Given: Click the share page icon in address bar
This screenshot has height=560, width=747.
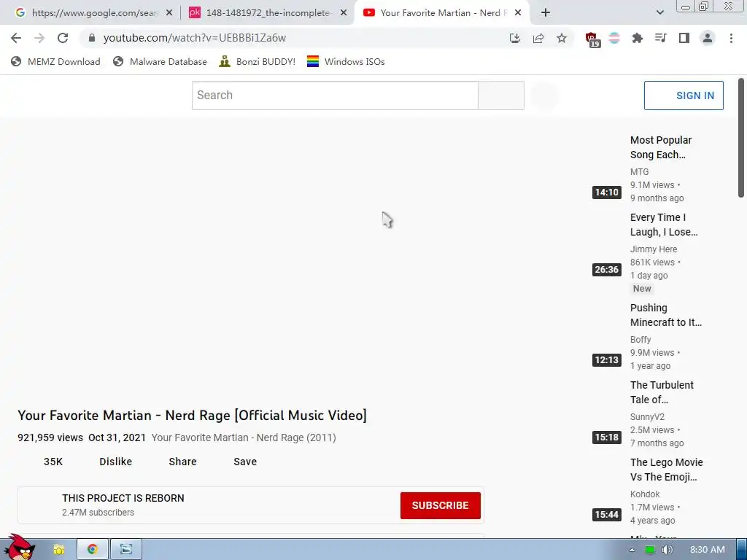Looking at the screenshot, I should tap(538, 38).
